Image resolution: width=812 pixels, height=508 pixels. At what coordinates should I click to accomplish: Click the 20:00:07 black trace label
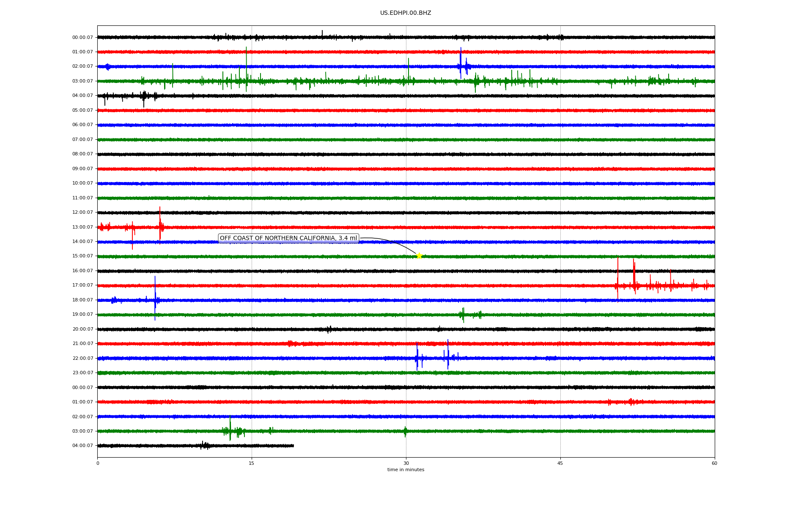82,329
